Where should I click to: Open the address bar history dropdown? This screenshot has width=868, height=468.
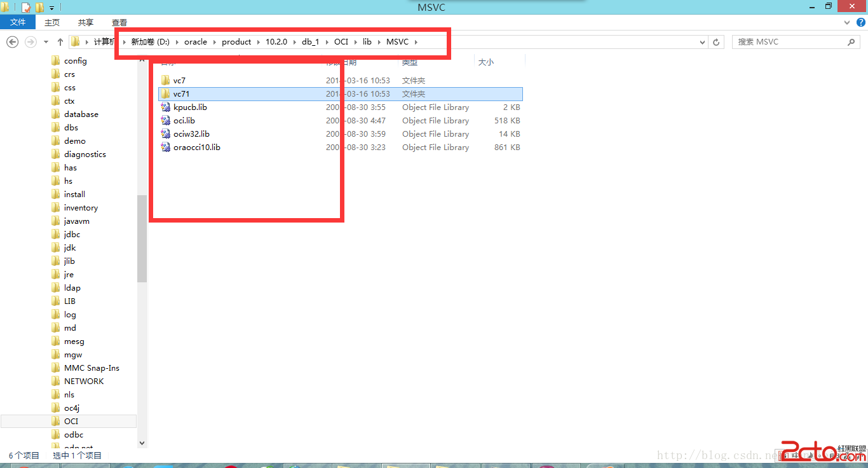pyautogui.click(x=702, y=42)
